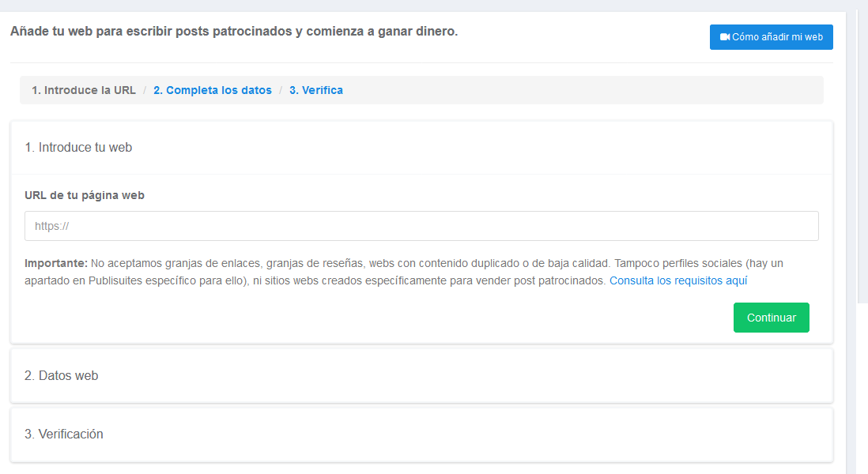Screen dimensions: 868x474
Task: Click the green Continuar button
Action: point(771,317)
